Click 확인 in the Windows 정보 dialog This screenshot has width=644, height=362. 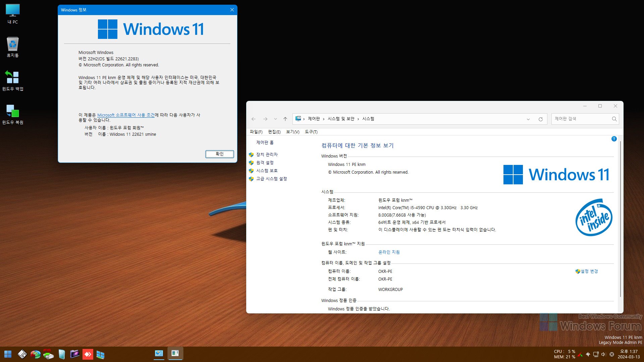tap(220, 154)
